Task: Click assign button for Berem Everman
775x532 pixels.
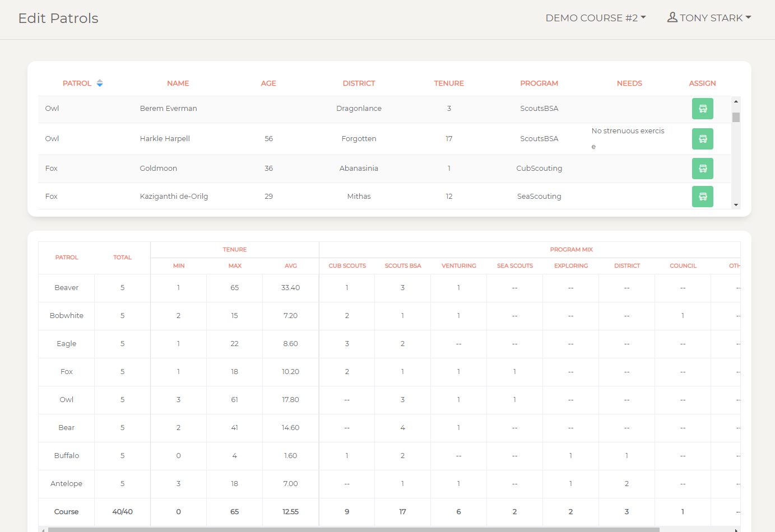Action: (x=702, y=109)
